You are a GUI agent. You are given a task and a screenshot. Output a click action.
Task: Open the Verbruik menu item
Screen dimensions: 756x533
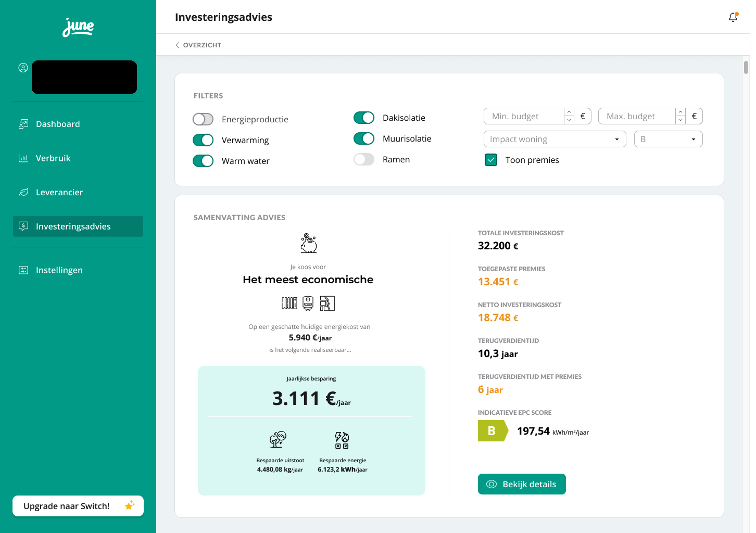tap(78, 158)
